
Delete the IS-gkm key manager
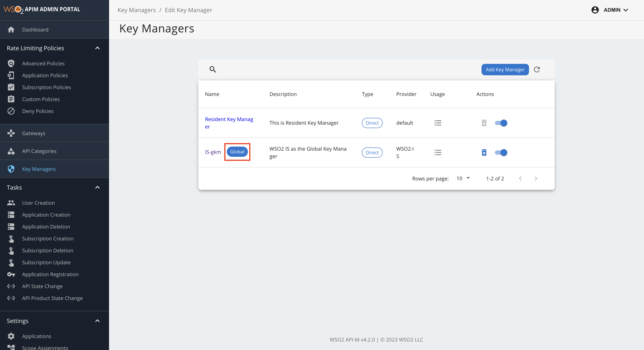click(484, 153)
